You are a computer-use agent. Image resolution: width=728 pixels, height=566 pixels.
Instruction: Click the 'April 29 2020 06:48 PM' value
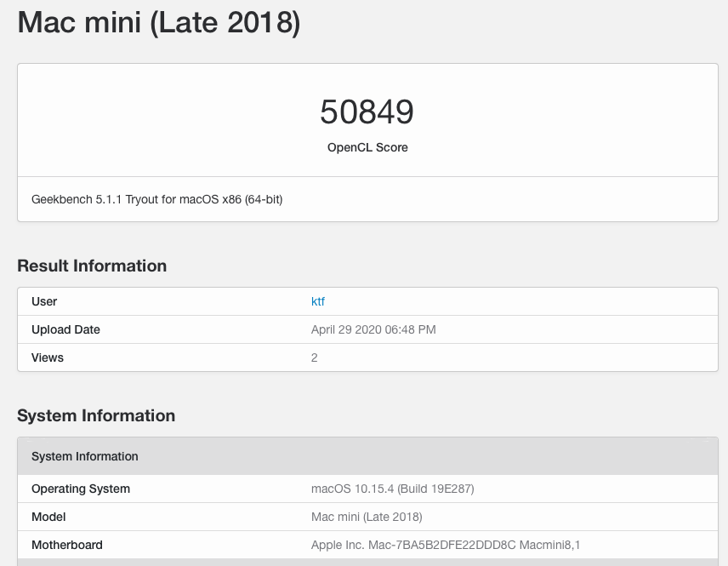tap(373, 329)
